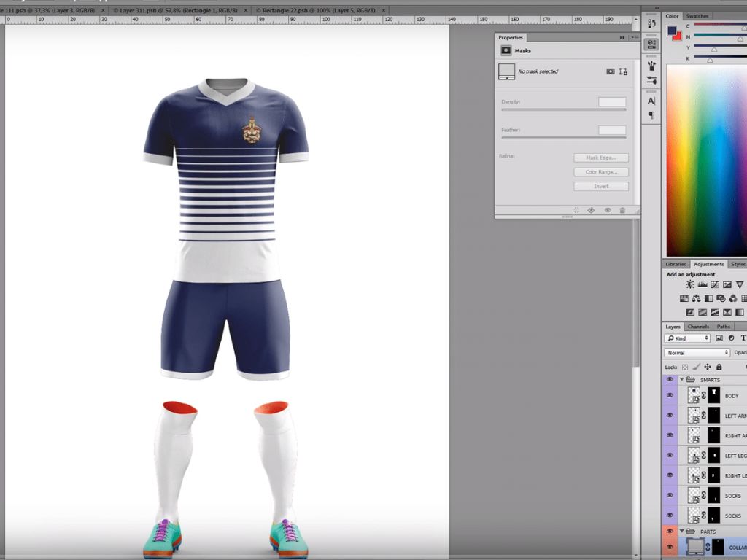
Task: Open the blend mode dropdown set to Normal
Action: [x=697, y=352]
